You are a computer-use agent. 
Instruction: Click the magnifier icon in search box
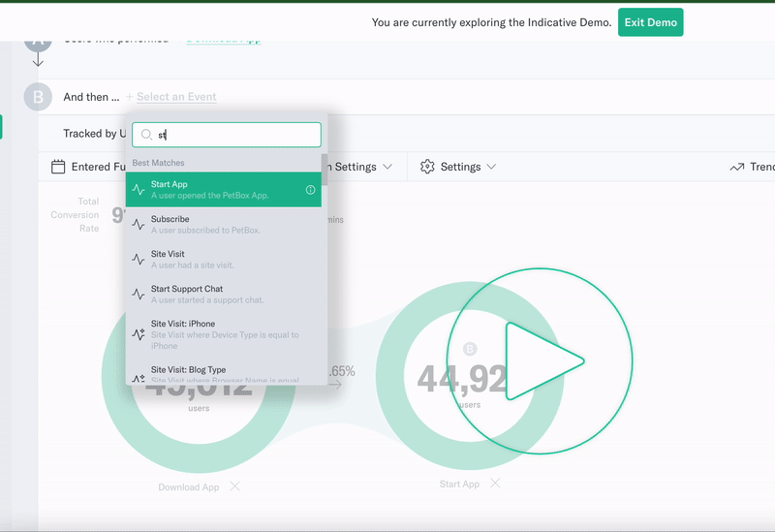[146, 135]
